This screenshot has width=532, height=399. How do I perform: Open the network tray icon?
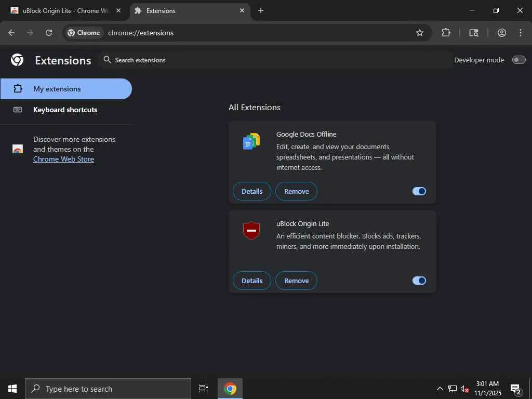[x=453, y=389]
